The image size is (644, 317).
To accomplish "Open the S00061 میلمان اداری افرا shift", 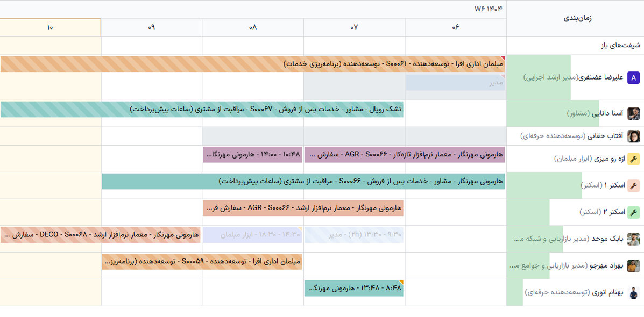I will 253,64.
